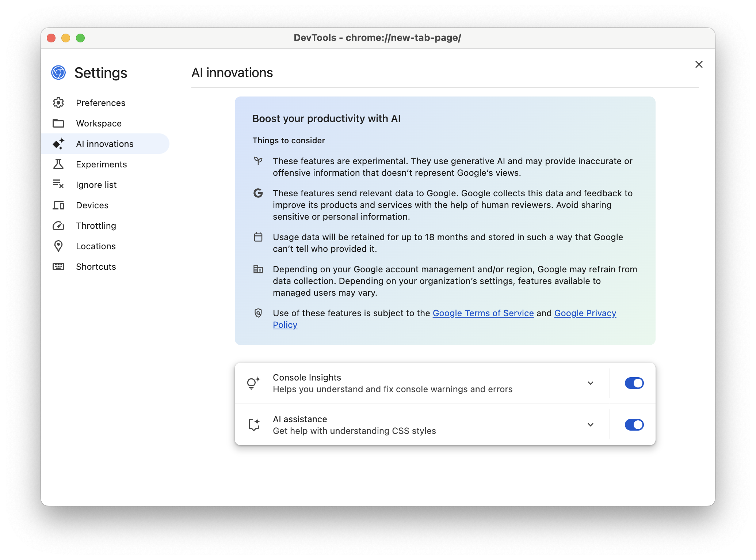Viewport: 756px width, 560px height.
Task: Turn off the AI assistance toggle
Action: tap(634, 425)
